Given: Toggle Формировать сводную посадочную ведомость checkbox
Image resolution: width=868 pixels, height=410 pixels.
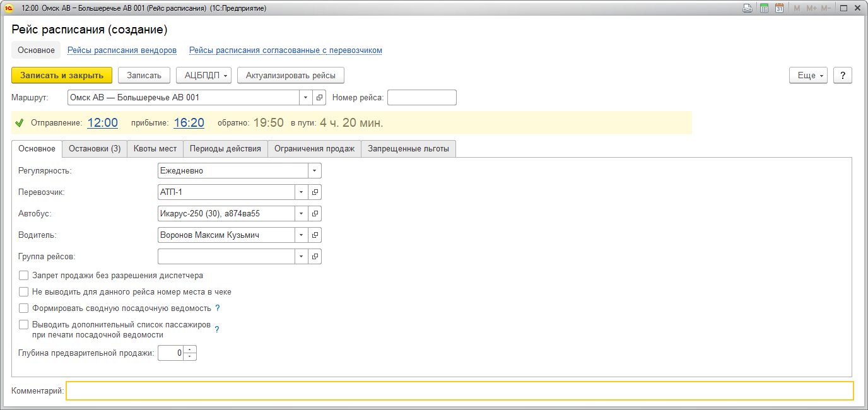Looking at the screenshot, I should [x=24, y=308].
